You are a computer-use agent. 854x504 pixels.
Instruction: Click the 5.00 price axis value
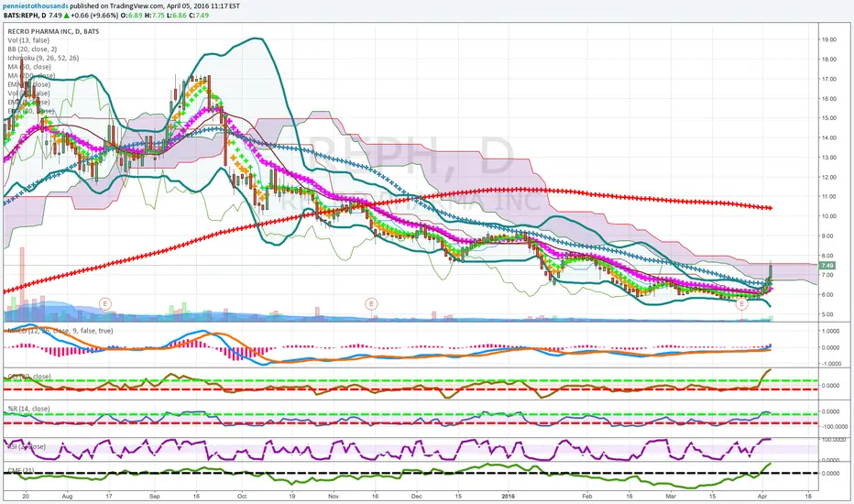click(x=829, y=314)
